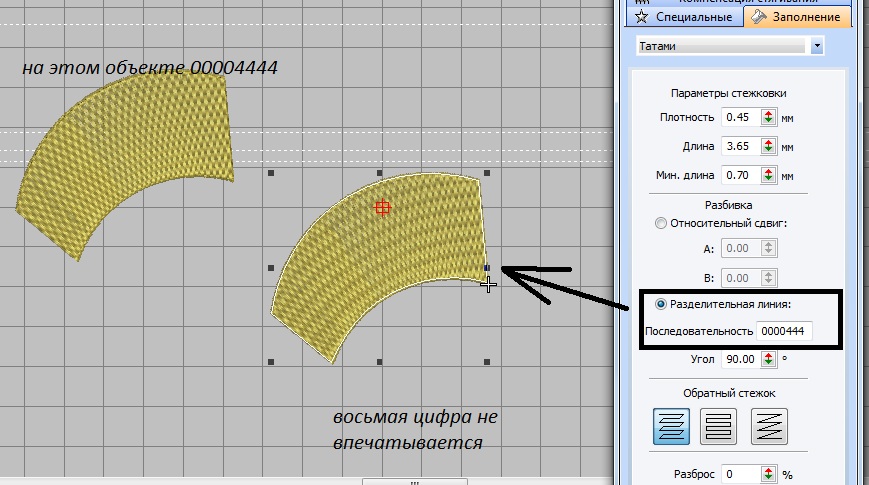Image resolution: width=869 pixels, height=485 pixels.
Task: Select the Относительный сдвиг radio button
Action: tap(659, 223)
